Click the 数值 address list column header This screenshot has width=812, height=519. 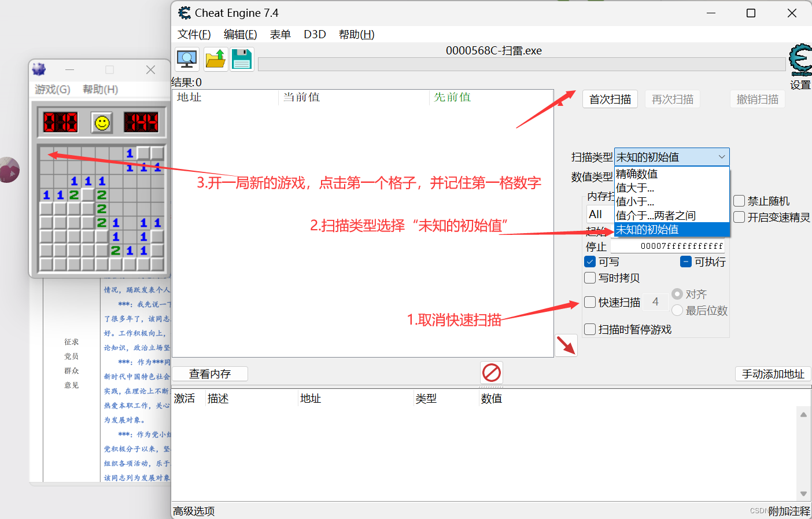pos(492,399)
